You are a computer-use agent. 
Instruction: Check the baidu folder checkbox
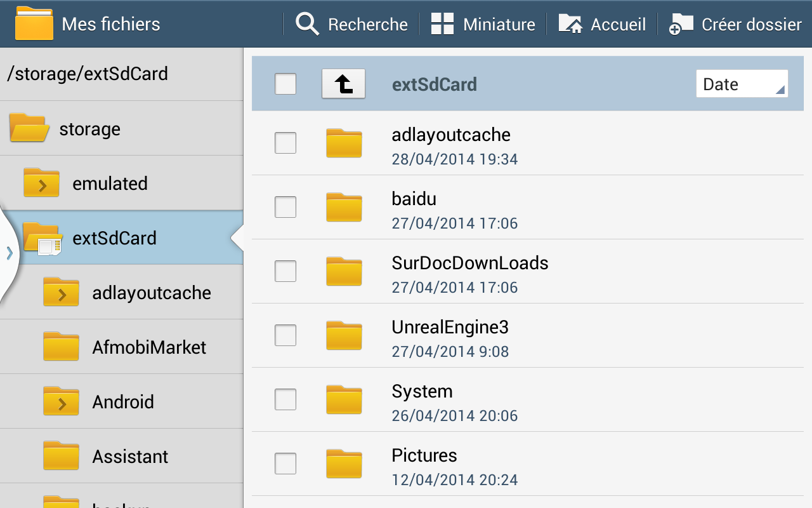[x=285, y=207]
